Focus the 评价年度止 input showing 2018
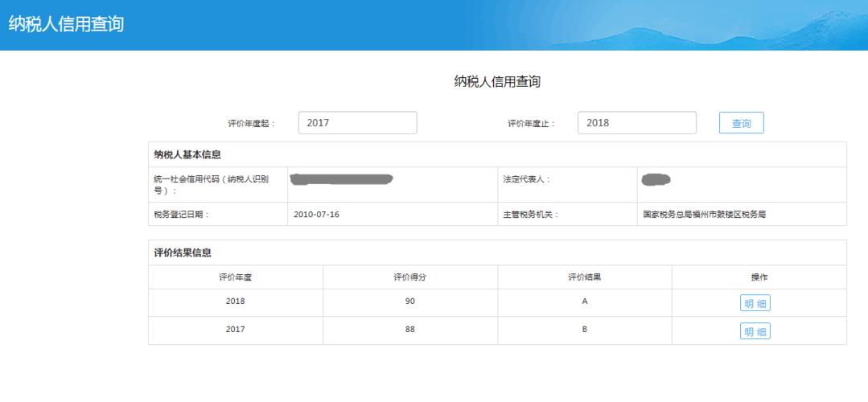868x402 pixels. pos(636,123)
